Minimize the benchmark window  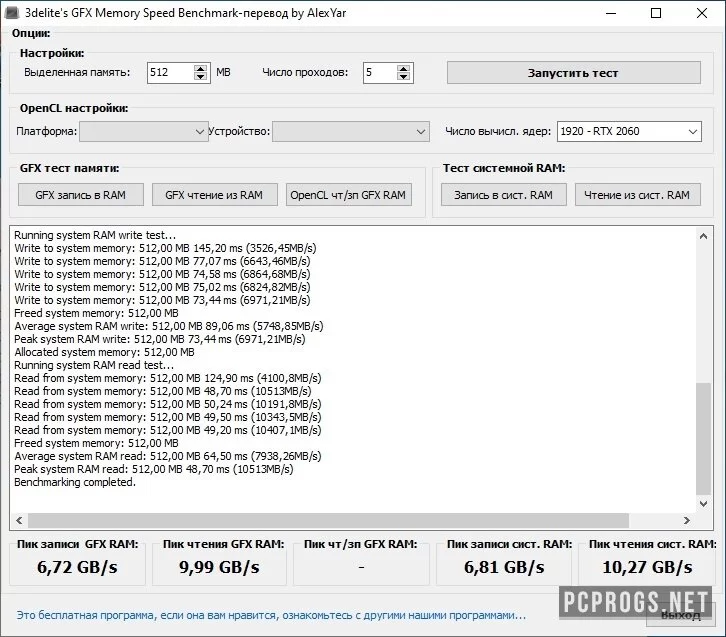611,13
